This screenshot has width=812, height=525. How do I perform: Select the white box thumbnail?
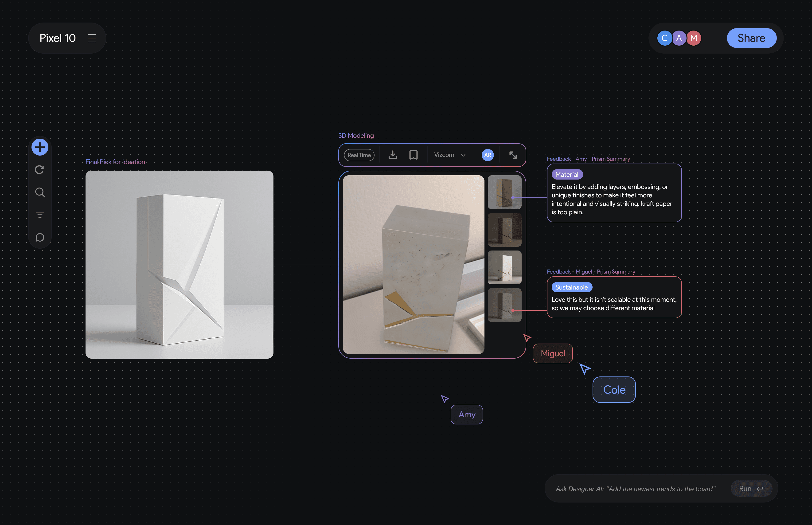point(504,267)
